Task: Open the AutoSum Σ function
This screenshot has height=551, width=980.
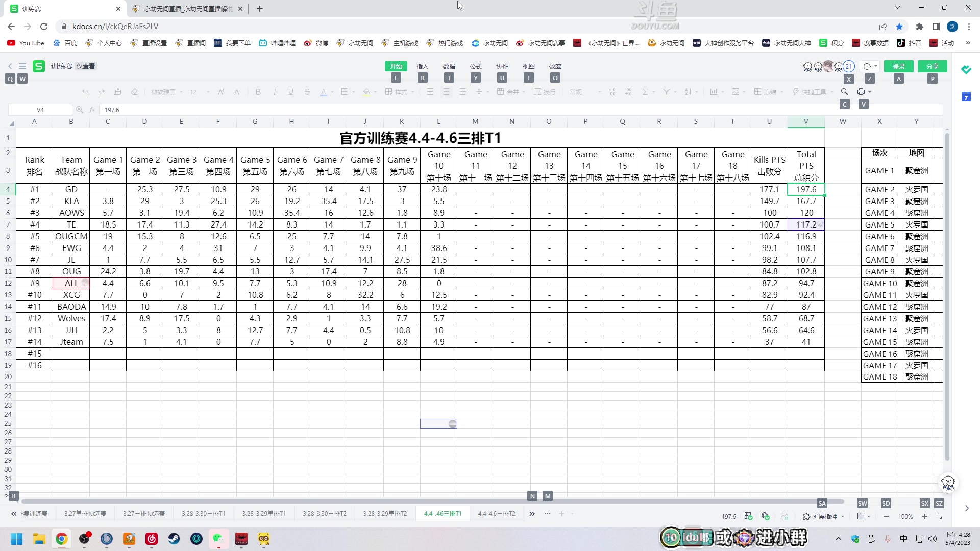Action: coord(646,92)
